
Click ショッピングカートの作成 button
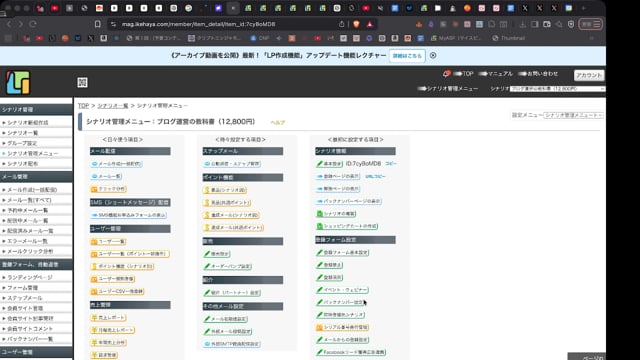point(347,226)
